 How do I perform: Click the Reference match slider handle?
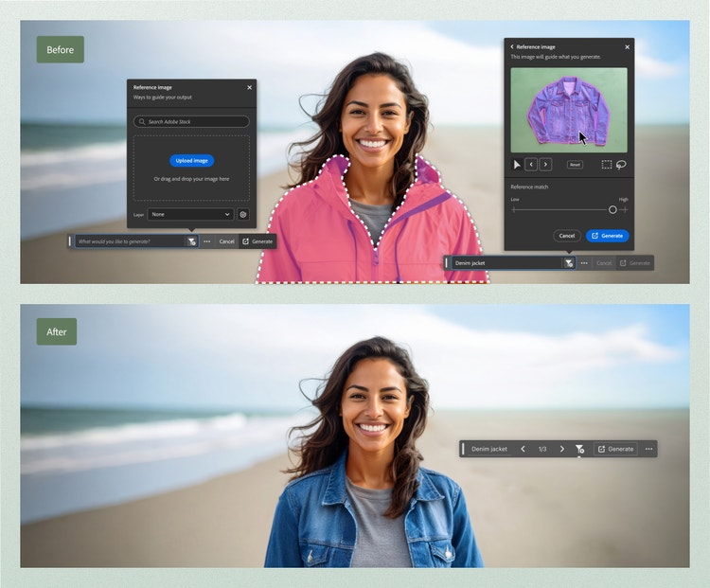(x=612, y=209)
